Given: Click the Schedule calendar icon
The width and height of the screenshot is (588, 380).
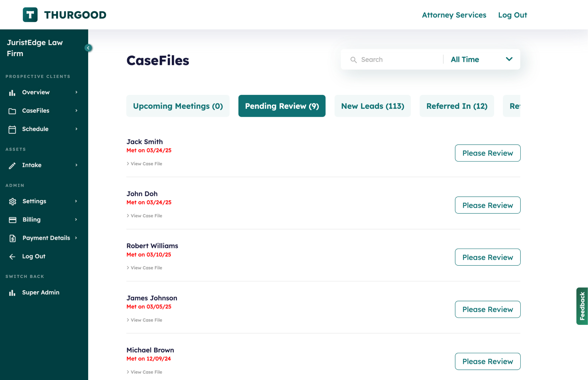Looking at the screenshot, I should pyautogui.click(x=12, y=129).
